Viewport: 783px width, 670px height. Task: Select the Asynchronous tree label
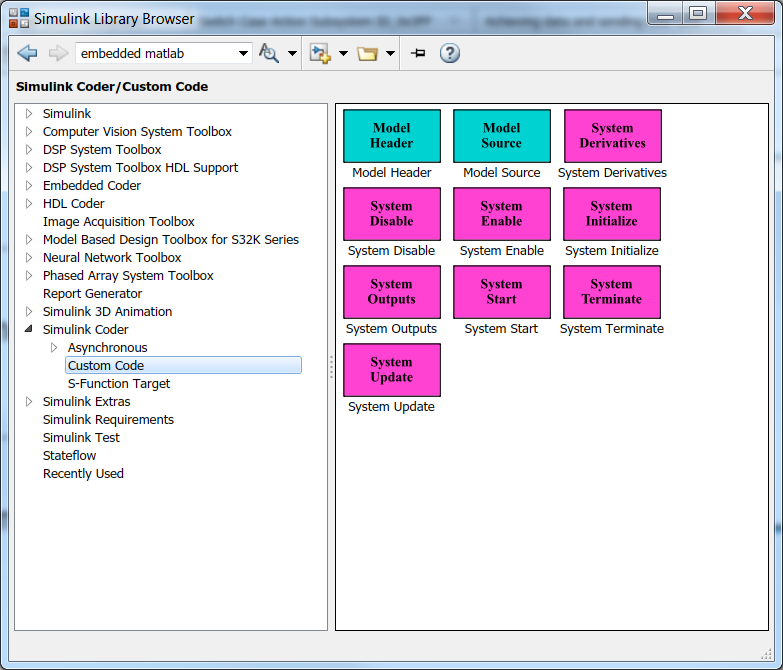(107, 347)
